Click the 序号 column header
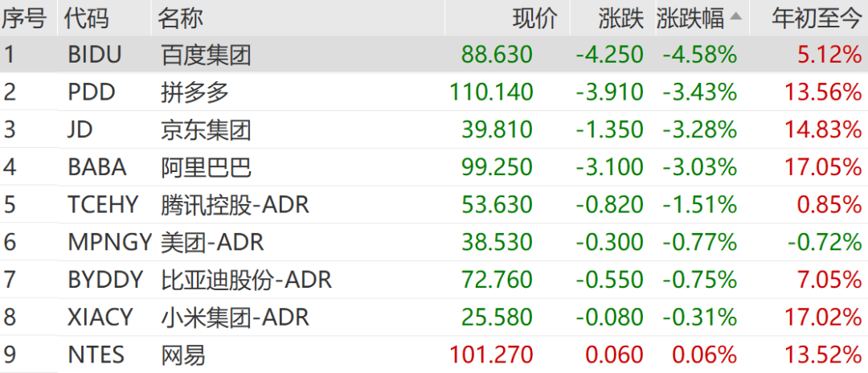The image size is (868, 373). pos(25,18)
